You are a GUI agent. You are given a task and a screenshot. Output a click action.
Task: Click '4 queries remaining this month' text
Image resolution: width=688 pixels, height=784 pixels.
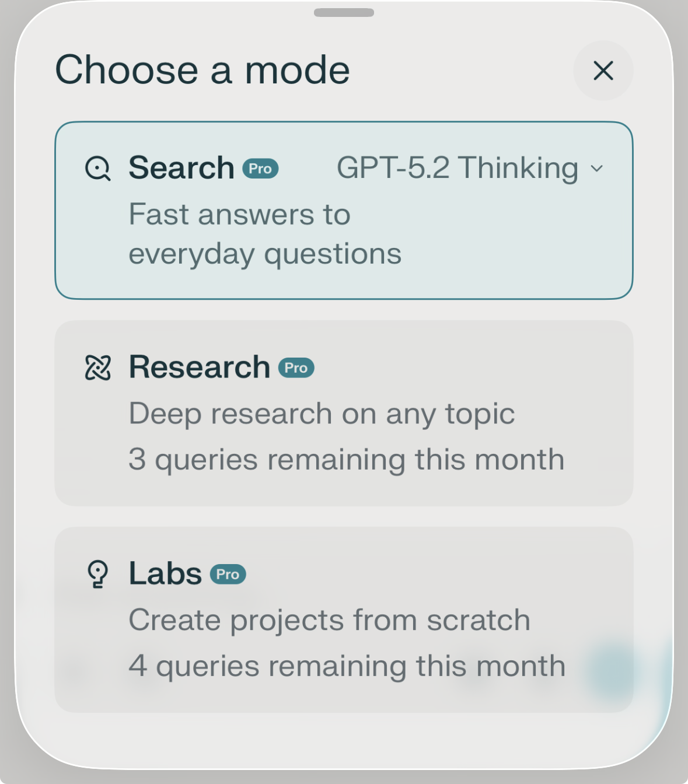[347, 666]
